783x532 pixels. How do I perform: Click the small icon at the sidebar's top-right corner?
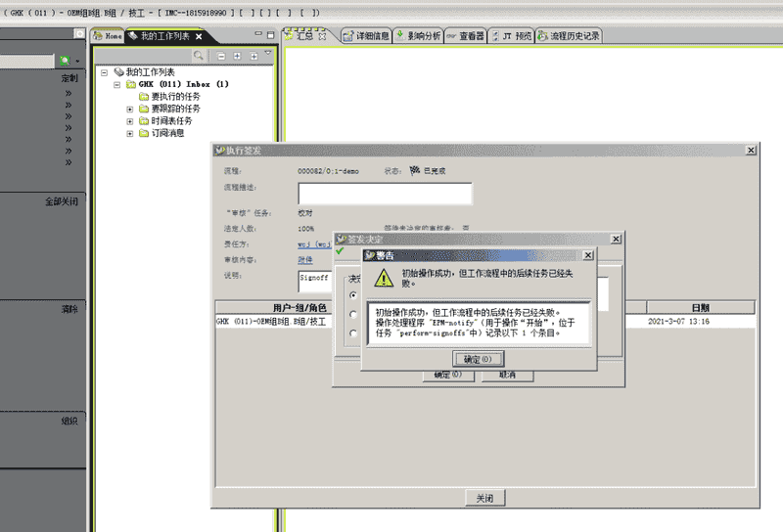[x=79, y=33]
